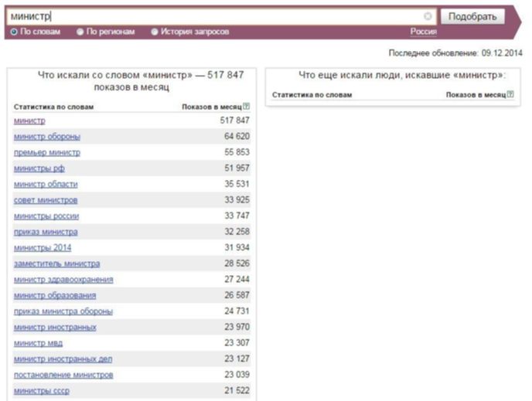
Task: Click the value '51 957'
Action: (237, 168)
